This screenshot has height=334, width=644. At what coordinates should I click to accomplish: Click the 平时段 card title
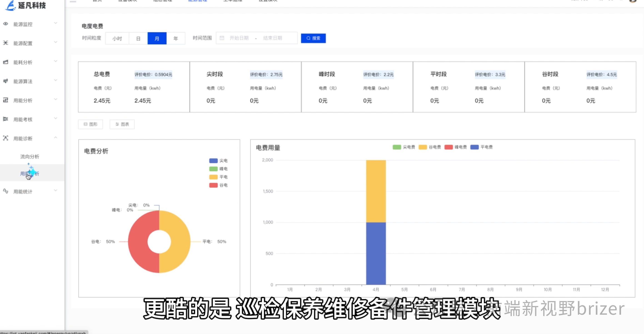coord(438,74)
